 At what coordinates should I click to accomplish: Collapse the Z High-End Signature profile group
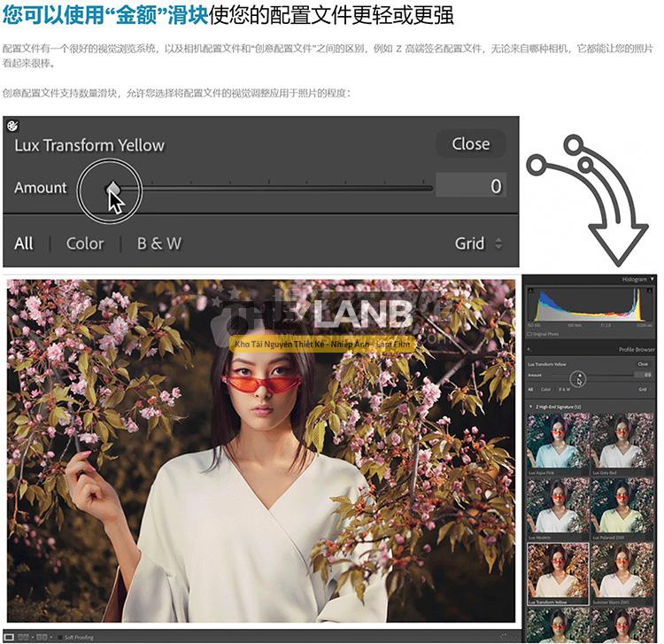(529, 406)
